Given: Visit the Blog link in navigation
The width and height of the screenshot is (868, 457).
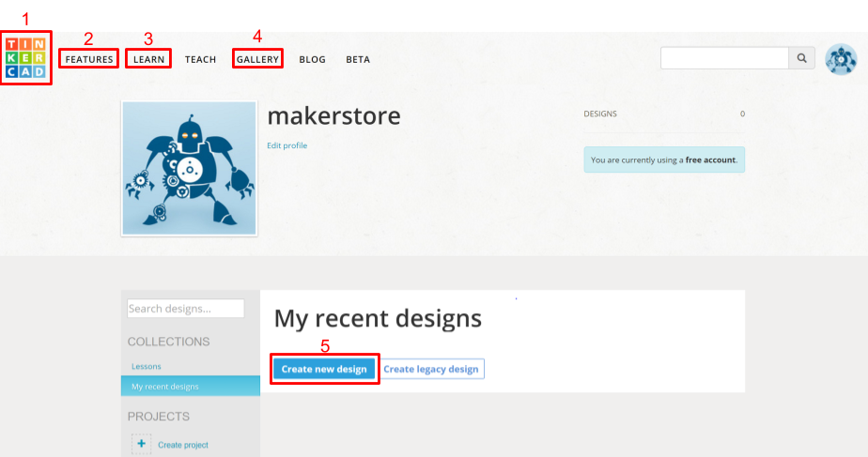Looking at the screenshot, I should (312, 59).
